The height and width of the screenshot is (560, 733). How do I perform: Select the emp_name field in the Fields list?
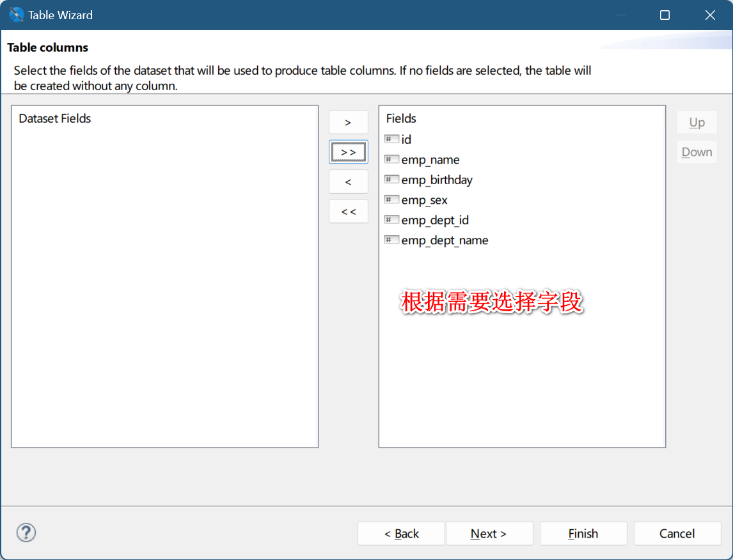[429, 159]
